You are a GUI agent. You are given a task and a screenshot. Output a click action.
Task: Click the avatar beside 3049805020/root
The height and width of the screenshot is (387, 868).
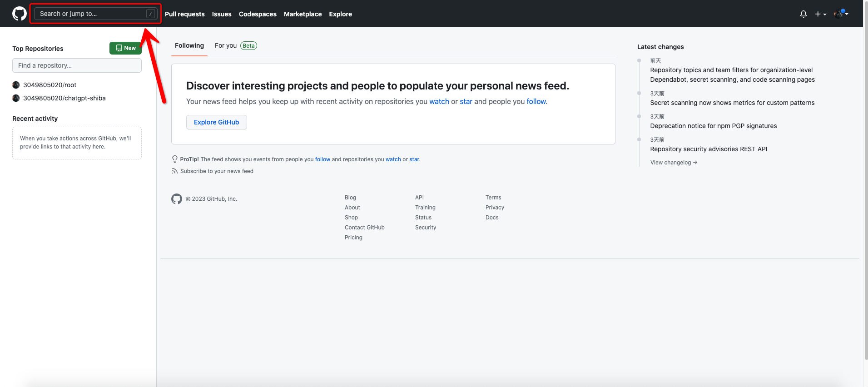[16, 85]
